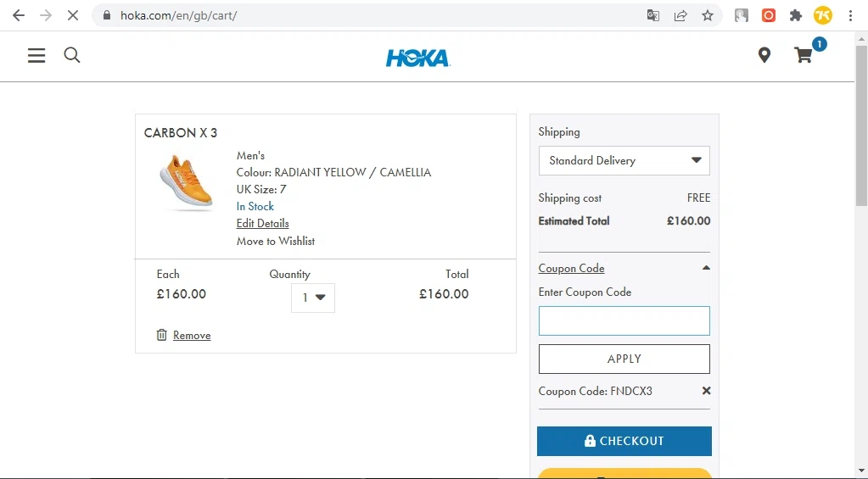The image size is (868, 479).
Task: Click the UK Size: 7 text
Action: pos(261,189)
